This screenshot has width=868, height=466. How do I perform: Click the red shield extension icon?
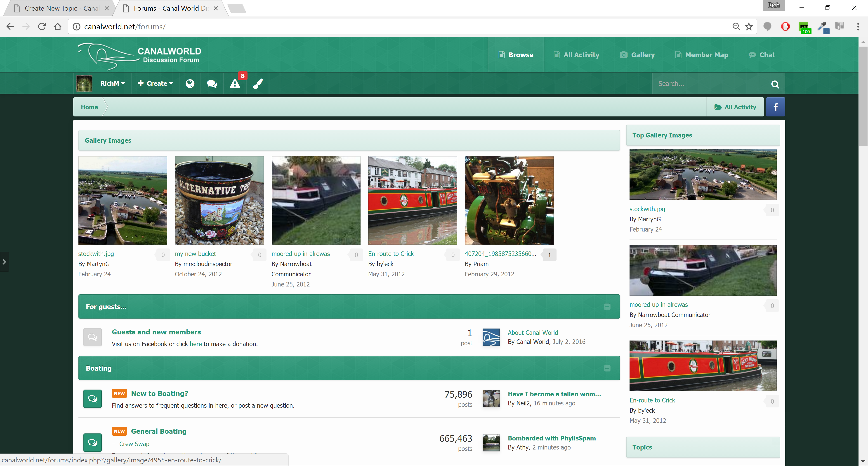(x=785, y=26)
